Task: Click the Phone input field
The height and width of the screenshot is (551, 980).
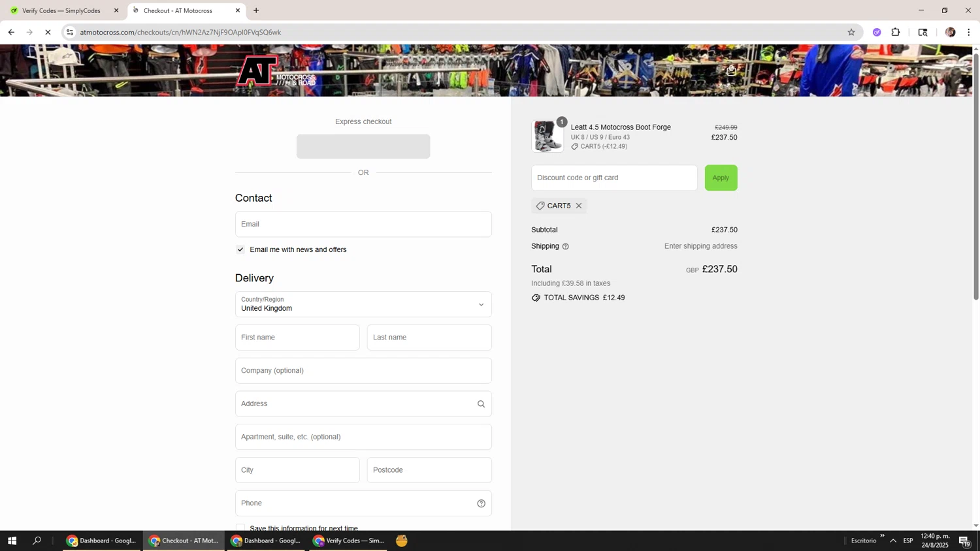Action: [x=363, y=503]
